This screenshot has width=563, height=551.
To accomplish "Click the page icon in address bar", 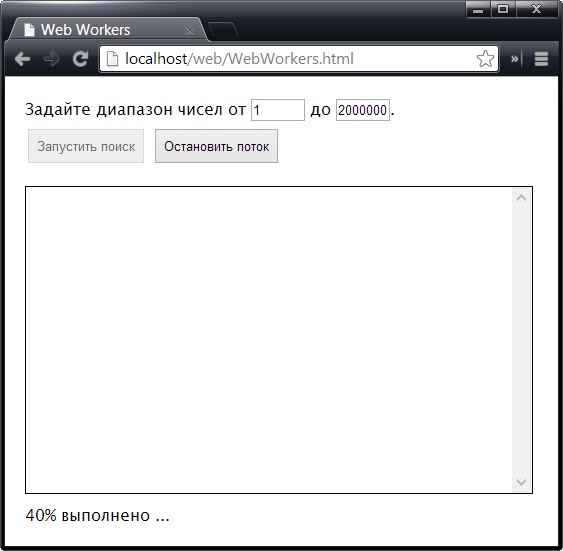I will pos(112,59).
